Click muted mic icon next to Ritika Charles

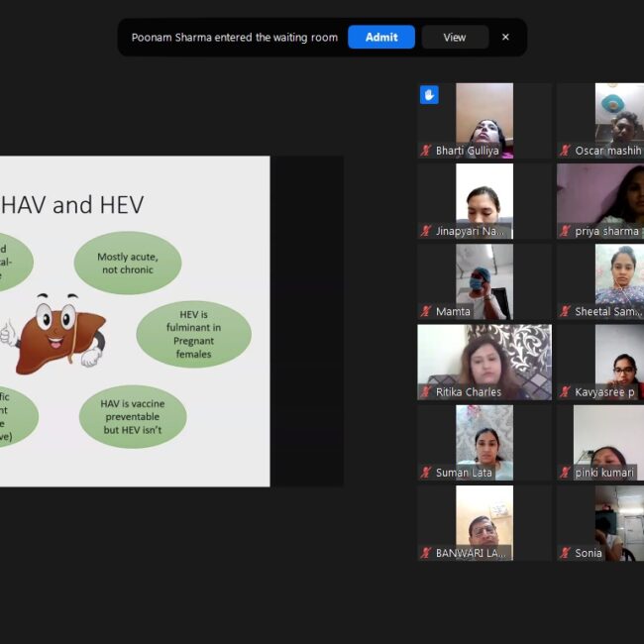426,392
